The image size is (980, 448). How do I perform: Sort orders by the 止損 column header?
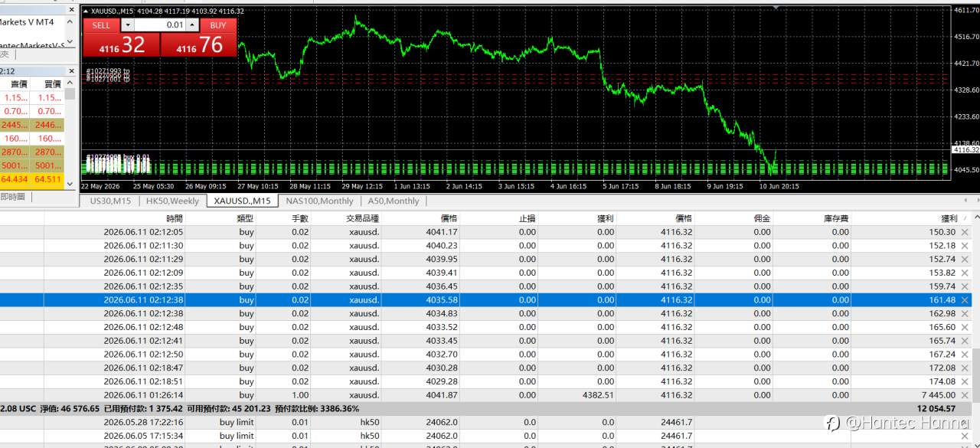pyautogui.click(x=498, y=218)
